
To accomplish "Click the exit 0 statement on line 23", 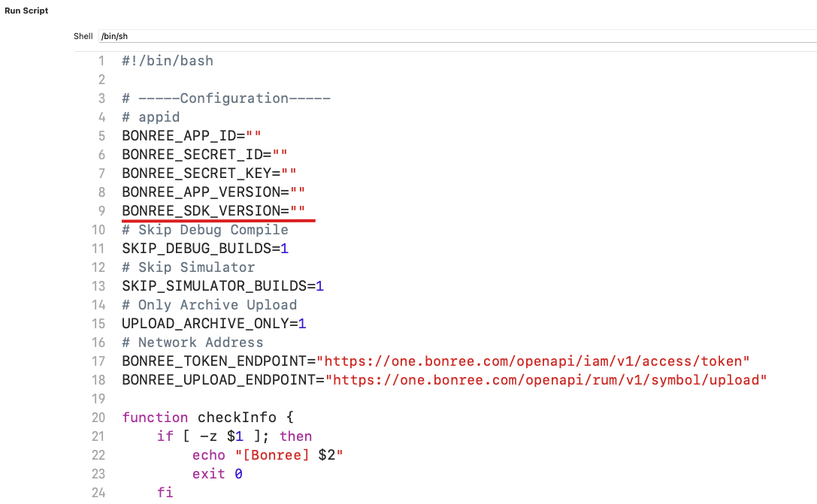I will (x=217, y=474).
